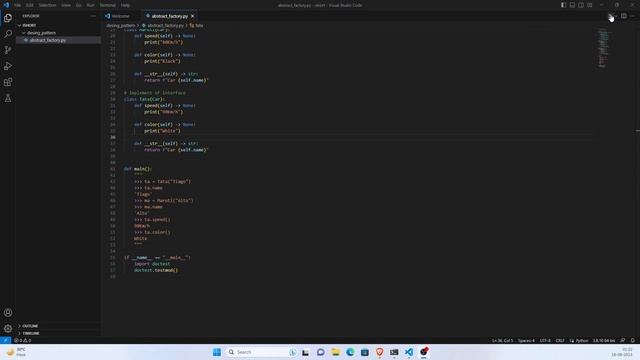Click desing_pattern in the breadcrumb
Image resolution: width=640 pixels, height=360 pixels.
pyautogui.click(x=120, y=25)
